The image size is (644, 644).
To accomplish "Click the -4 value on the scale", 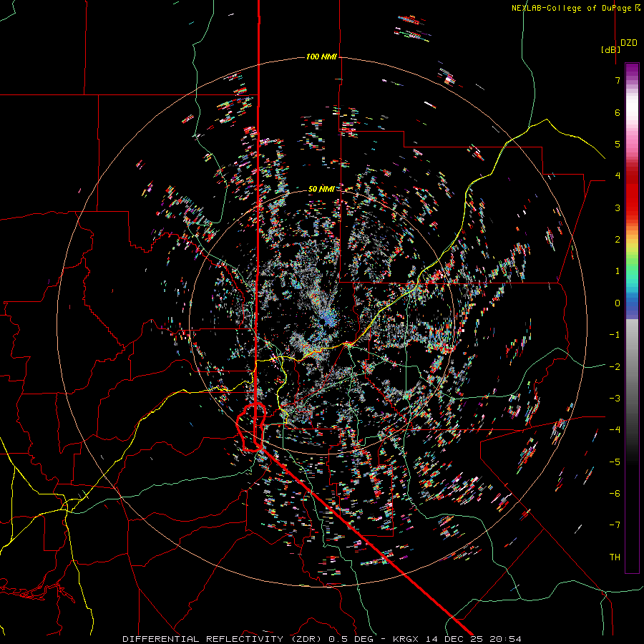I will tap(615, 430).
